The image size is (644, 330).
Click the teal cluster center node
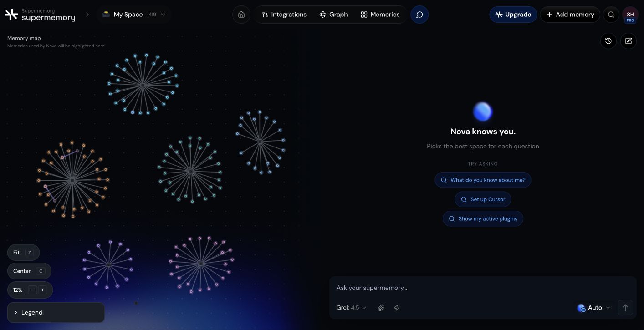pyautogui.click(x=191, y=171)
